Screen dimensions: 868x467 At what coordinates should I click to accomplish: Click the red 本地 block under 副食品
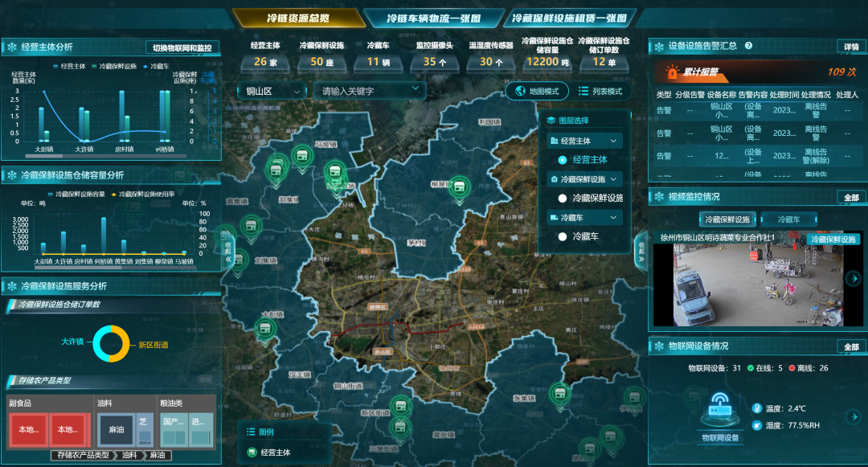click(27, 429)
